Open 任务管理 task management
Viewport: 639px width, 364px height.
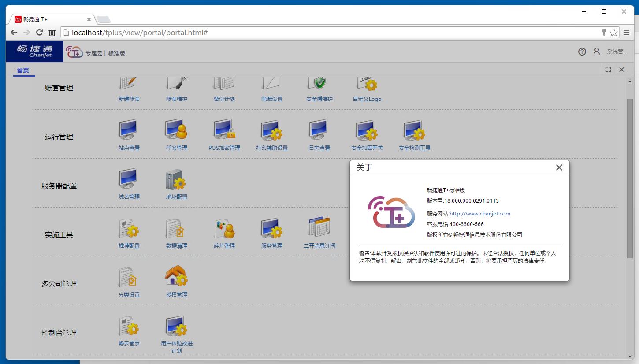click(x=176, y=130)
